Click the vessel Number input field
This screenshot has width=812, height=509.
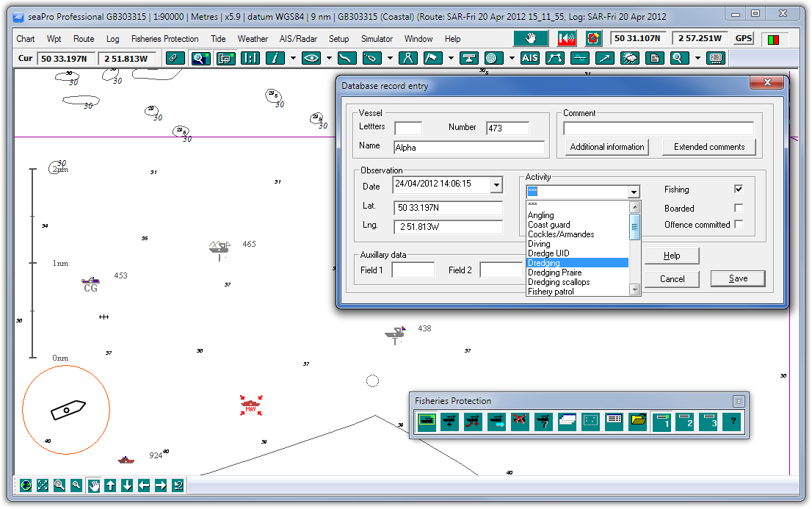(x=508, y=128)
